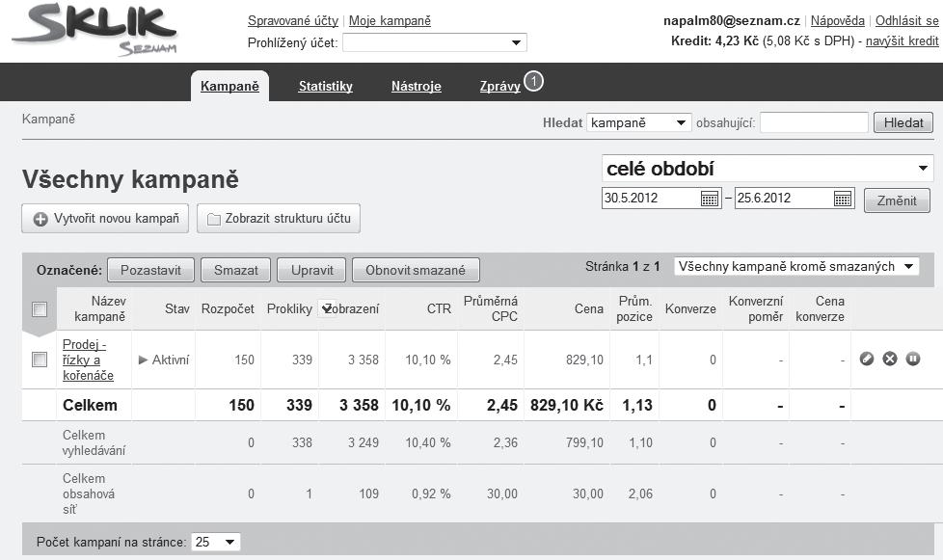This screenshot has width=943, height=560.
Task: Sort by Cena konverze column header
Action: click(x=820, y=308)
